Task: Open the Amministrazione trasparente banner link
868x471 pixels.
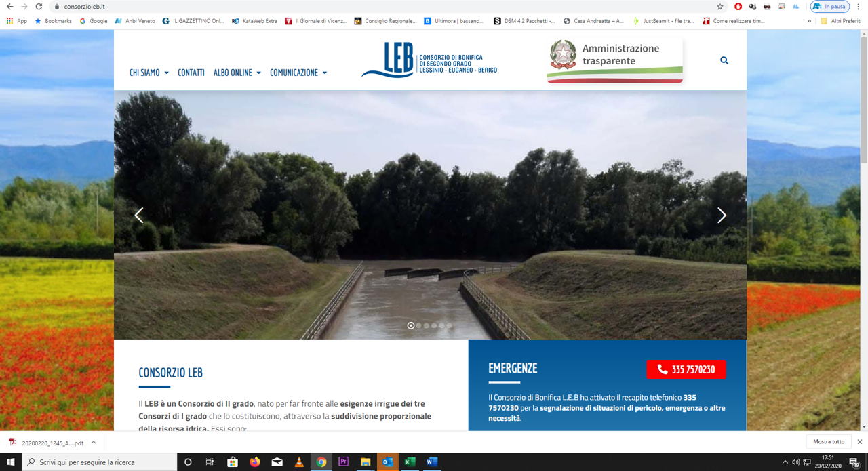Action: [x=614, y=60]
